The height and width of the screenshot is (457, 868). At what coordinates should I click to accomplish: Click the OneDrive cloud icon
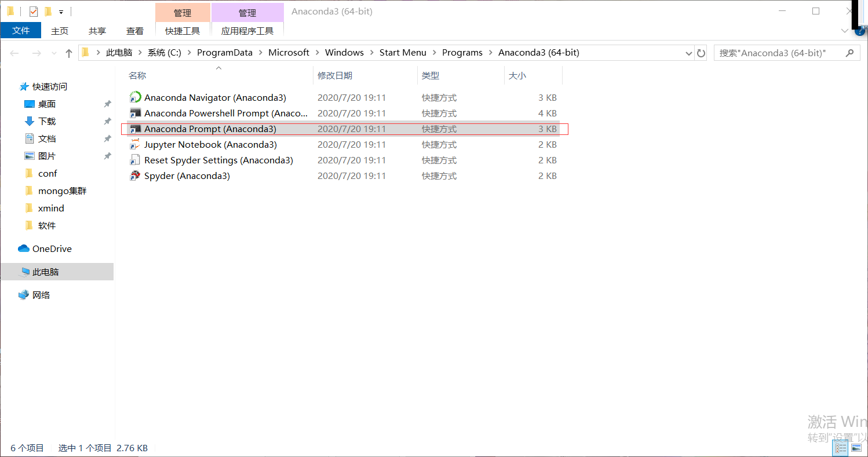click(24, 248)
